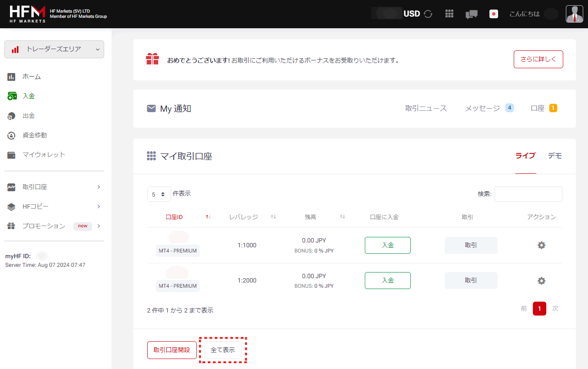
Task: Click the 次 pagination link
Action: pos(555,309)
